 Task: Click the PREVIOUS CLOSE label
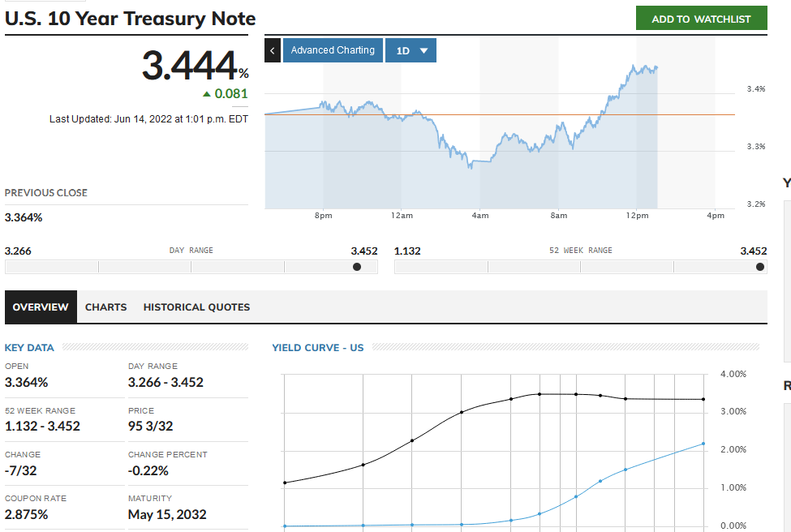pyautogui.click(x=46, y=193)
